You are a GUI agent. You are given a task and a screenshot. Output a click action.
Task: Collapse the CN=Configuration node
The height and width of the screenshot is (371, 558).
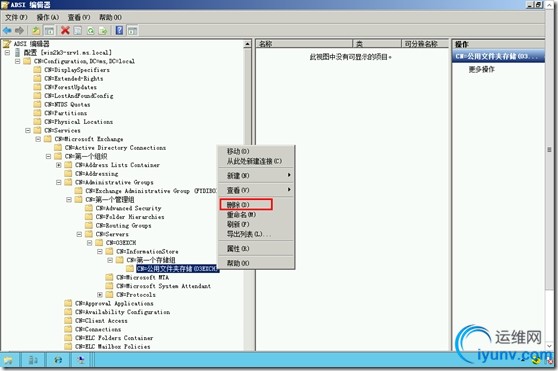[17, 61]
